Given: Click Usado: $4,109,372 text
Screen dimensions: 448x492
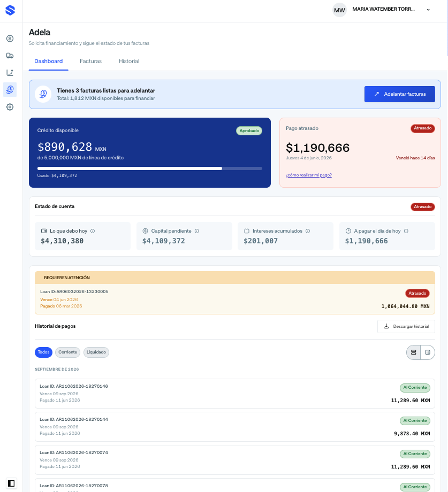Looking at the screenshot, I should coord(57,176).
